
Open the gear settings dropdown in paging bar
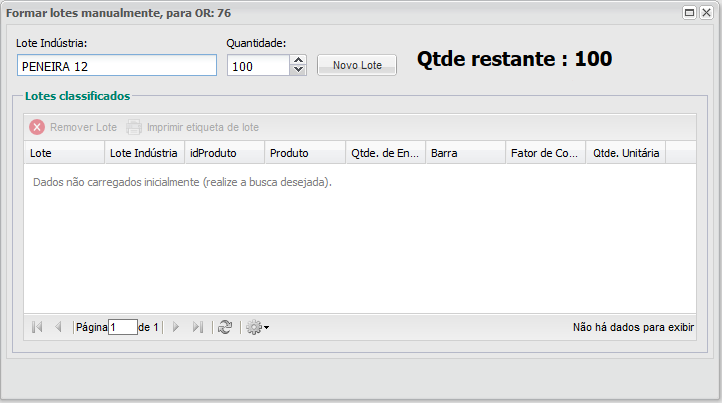(258, 328)
